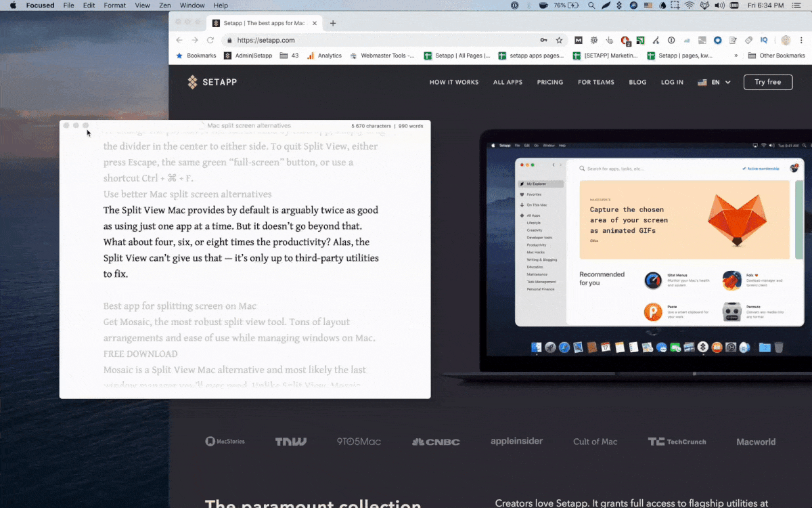Click the 1Password menu bar icon
Screen dimensions: 812x508
pyautogui.click(x=514, y=5)
